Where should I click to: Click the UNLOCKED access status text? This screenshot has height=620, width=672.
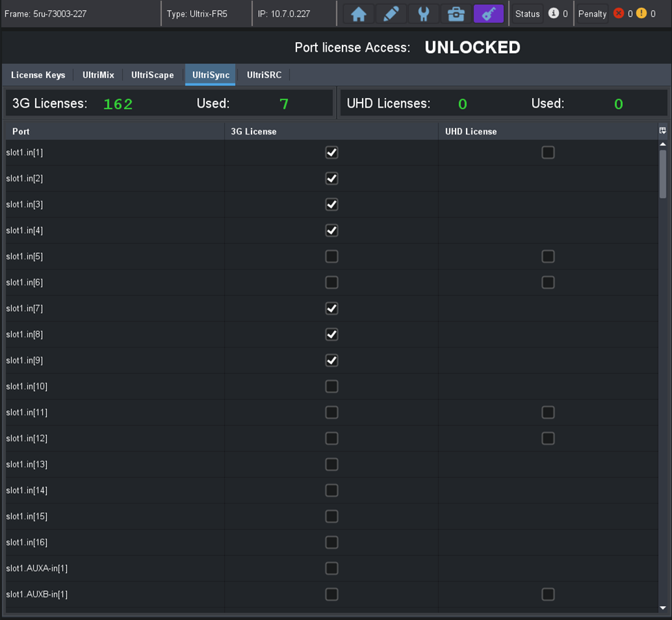click(x=472, y=47)
